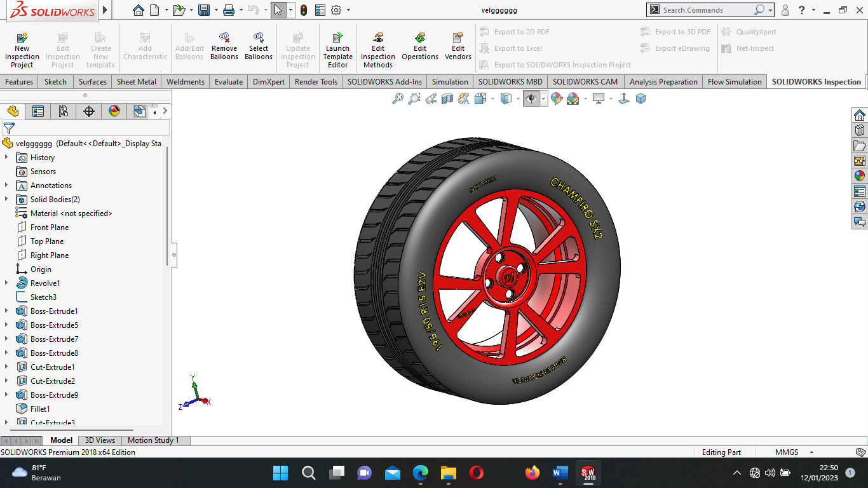
Task: Click the Rebuild traffic light icon
Action: click(304, 10)
